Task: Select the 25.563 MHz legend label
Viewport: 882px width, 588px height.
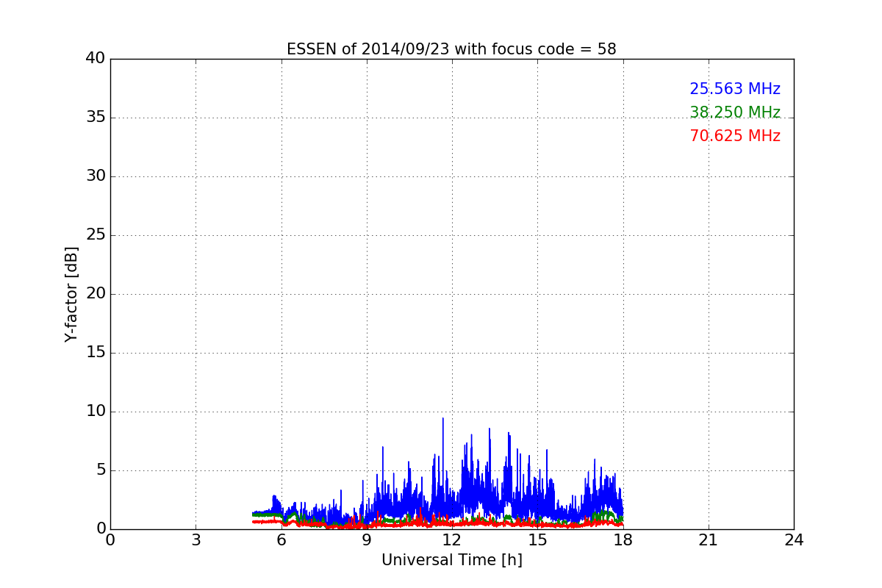Action: (735, 89)
